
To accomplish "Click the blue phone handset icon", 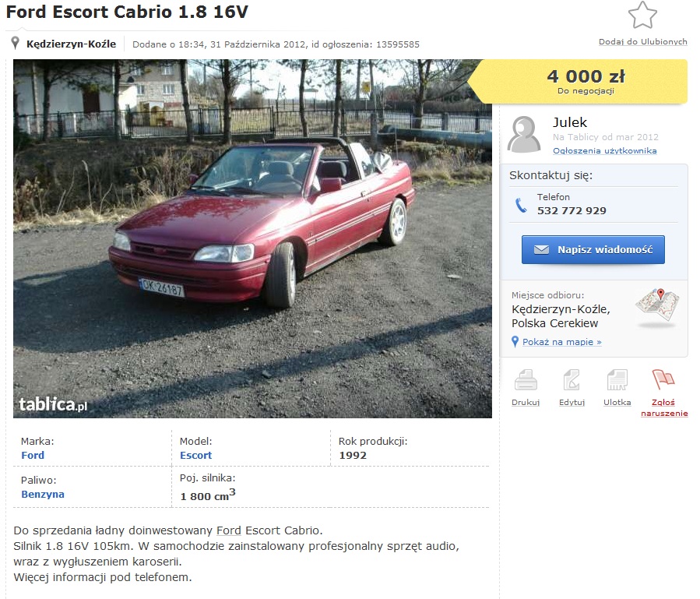I will [521, 205].
